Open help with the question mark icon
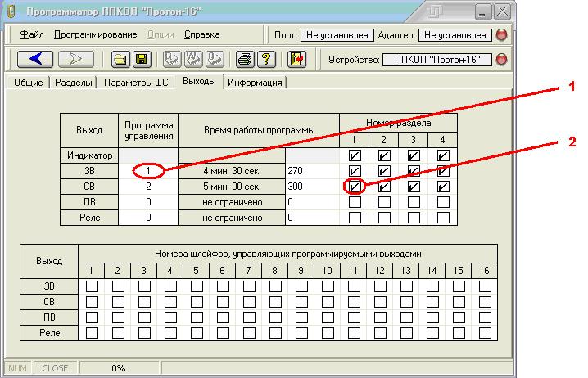The width and height of the screenshot is (588, 378). (266, 59)
